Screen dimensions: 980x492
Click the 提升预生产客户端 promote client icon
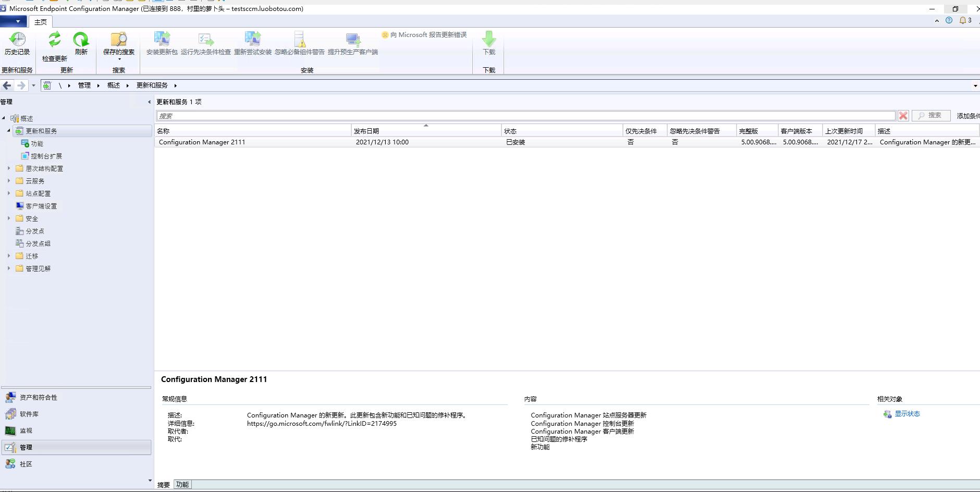(353, 40)
